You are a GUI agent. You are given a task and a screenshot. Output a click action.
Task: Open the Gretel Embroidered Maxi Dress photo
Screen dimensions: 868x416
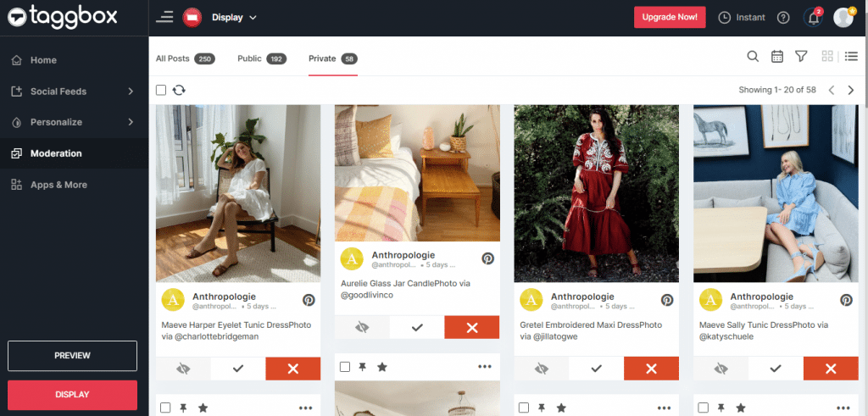point(596,193)
